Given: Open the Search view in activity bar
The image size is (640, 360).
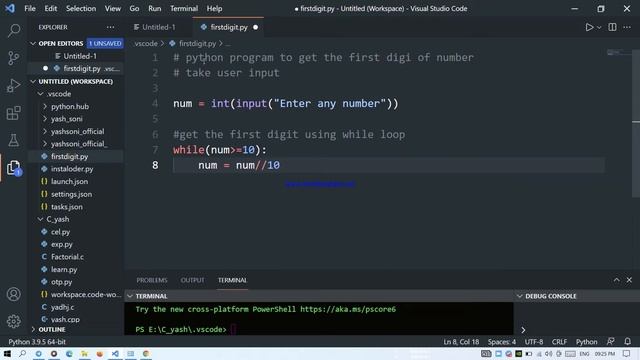Looking at the screenshot, I should 14,31.
